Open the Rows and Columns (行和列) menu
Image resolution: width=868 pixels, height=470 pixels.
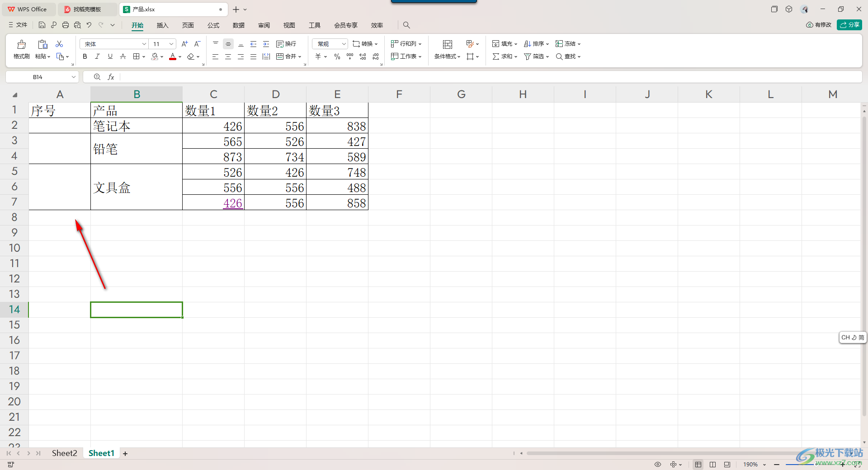tap(406, 44)
